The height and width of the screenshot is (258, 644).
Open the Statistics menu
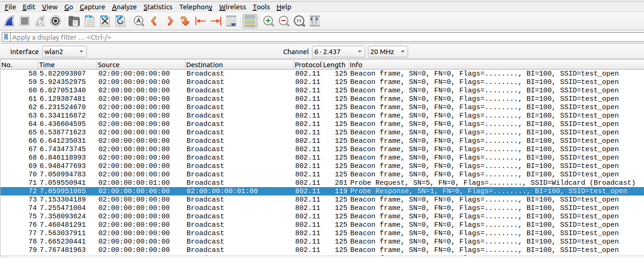[x=158, y=7]
